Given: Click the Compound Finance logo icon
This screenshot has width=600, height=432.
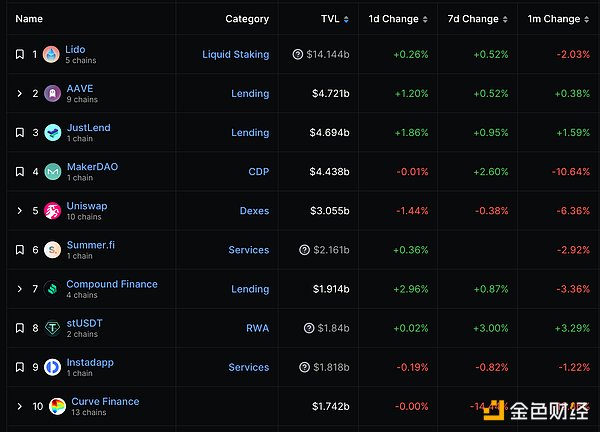Looking at the screenshot, I should (x=52, y=289).
